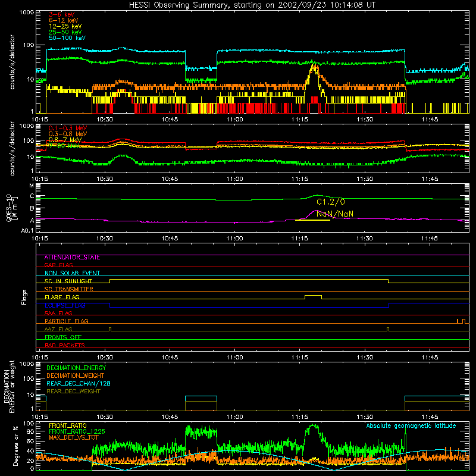Select the NON_SOLAR_EVENT flag label
The width and height of the screenshot is (476, 476).
tap(72, 273)
